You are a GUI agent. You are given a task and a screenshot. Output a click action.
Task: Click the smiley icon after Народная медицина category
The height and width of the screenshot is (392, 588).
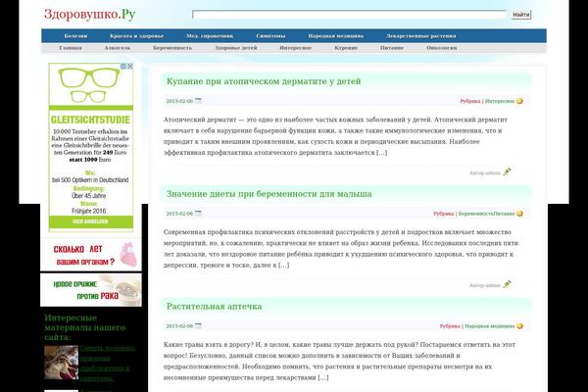[519, 326]
